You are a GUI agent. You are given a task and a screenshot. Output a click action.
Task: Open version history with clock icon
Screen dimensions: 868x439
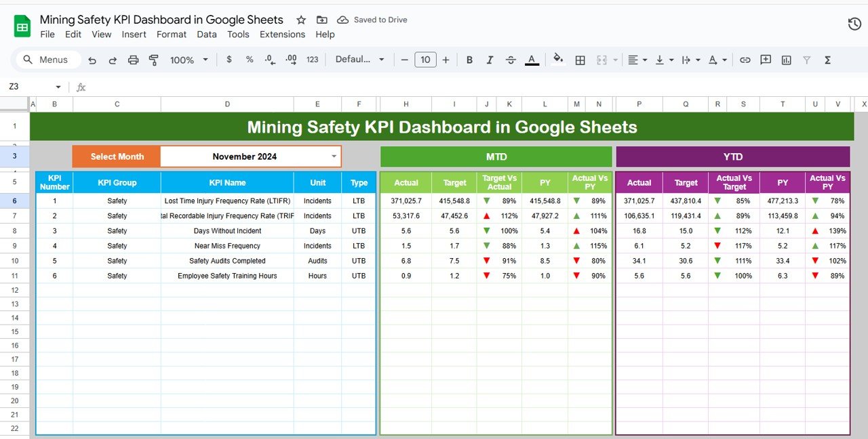click(853, 23)
